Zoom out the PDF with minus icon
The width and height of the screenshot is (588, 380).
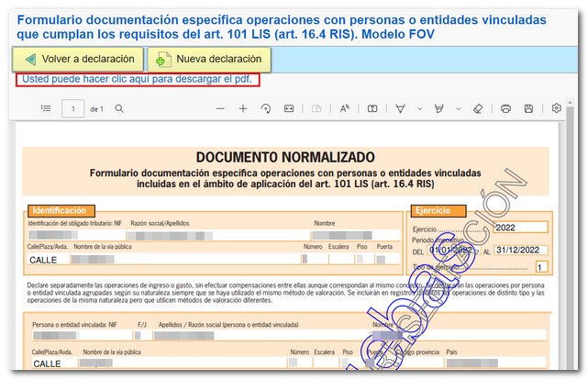[x=220, y=109]
